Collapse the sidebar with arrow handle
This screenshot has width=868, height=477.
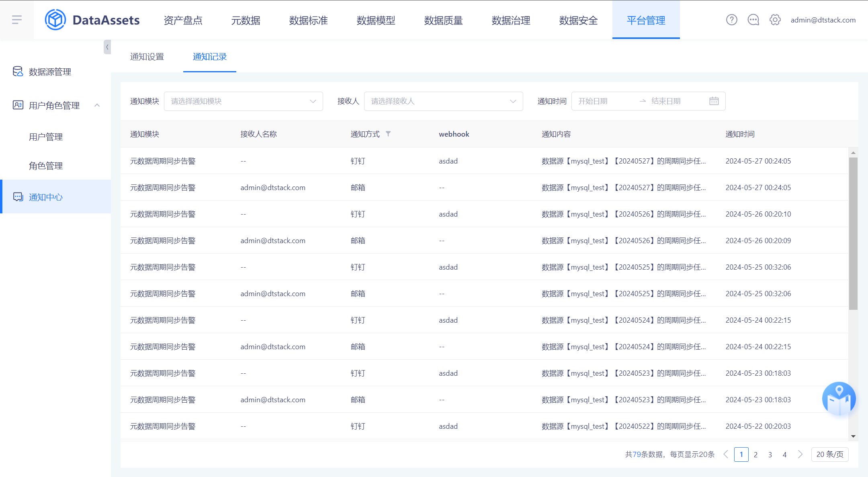coord(107,47)
